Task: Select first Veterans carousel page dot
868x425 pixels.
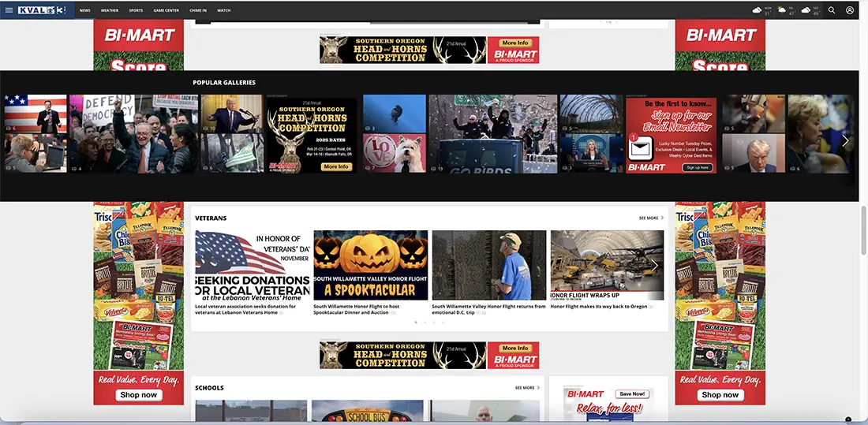Action: [416, 322]
